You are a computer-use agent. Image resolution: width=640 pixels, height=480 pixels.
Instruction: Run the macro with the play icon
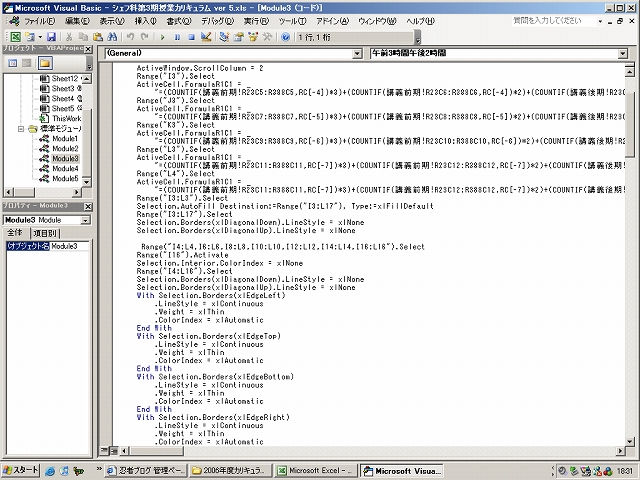point(162,37)
